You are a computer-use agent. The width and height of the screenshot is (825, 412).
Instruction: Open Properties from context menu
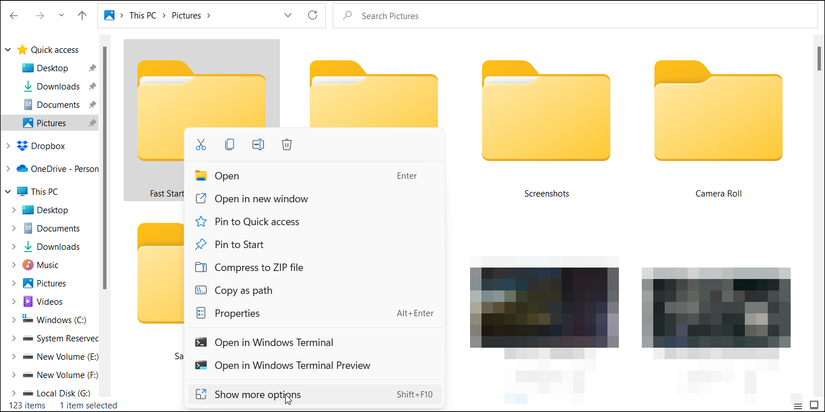pyautogui.click(x=314, y=313)
